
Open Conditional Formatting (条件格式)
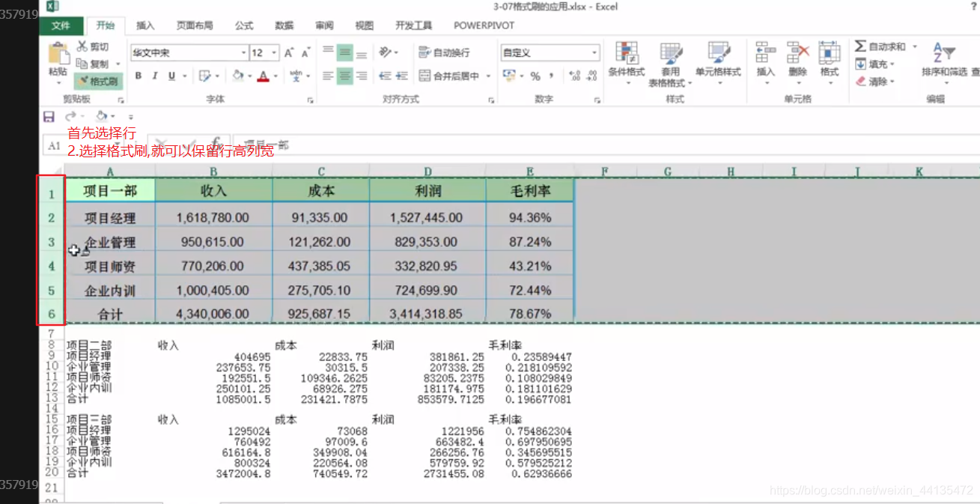click(x=627, y=63)
